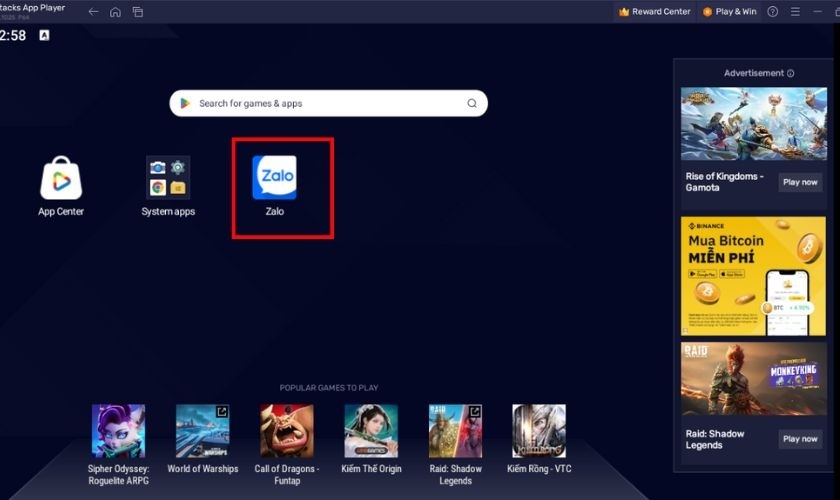Launch Call of Dragons - Funtap
Screen dimensions: 840x500
(287, 431)
